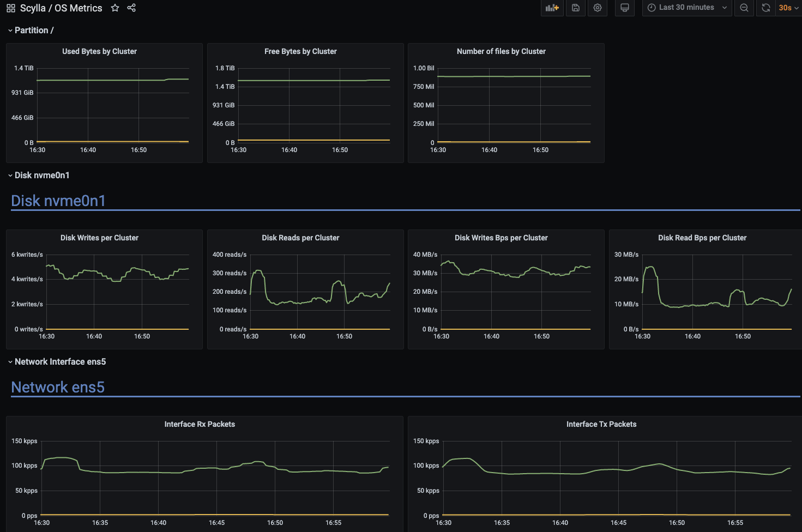Viewport: 802px width, 532px height.
Task: Open the Last 30 minutes time picker
Action: pyautogui.click(x=686, y=8)
